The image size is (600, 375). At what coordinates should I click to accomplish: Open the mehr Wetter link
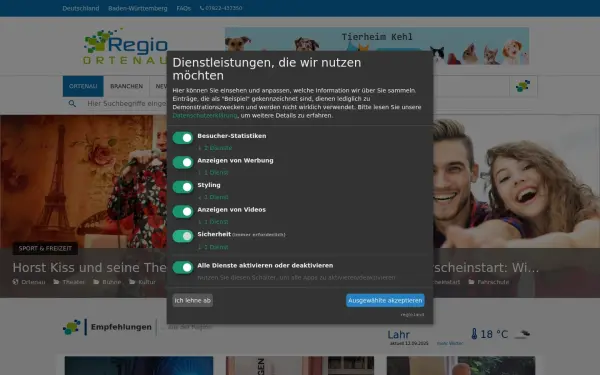tap(450, 344)
